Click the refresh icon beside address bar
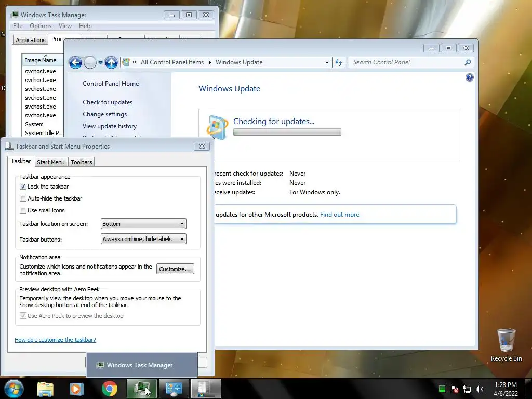 [x=339, y=62]
